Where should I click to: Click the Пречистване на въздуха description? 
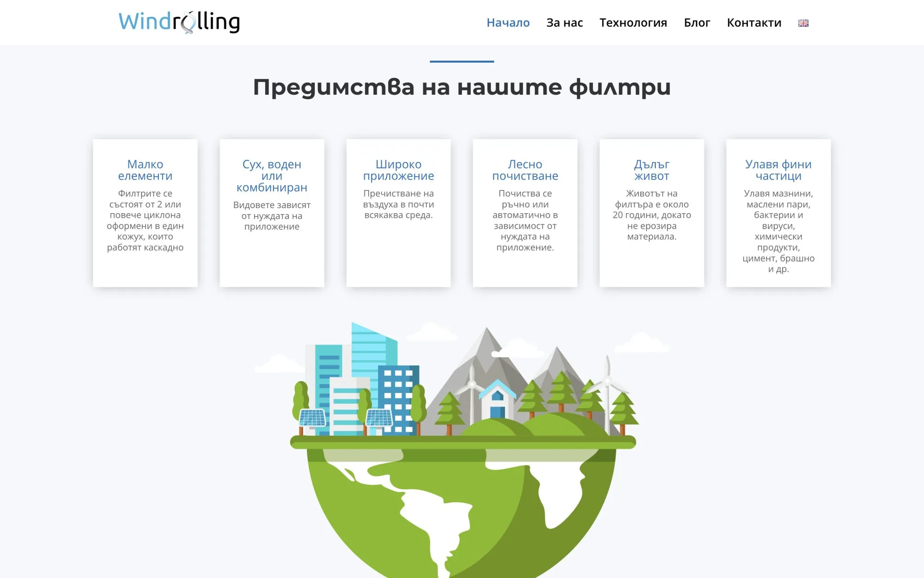tap(398, 204)
